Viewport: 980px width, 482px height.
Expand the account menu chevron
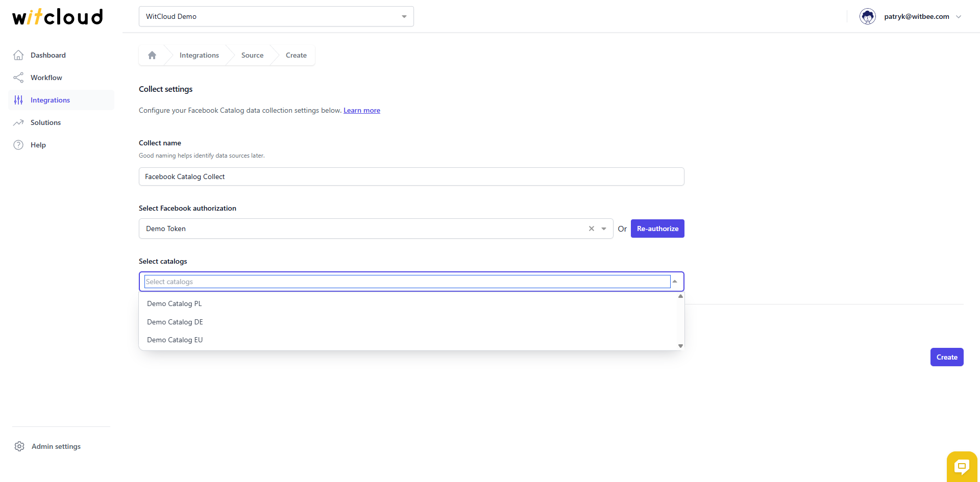click(959, 16)
